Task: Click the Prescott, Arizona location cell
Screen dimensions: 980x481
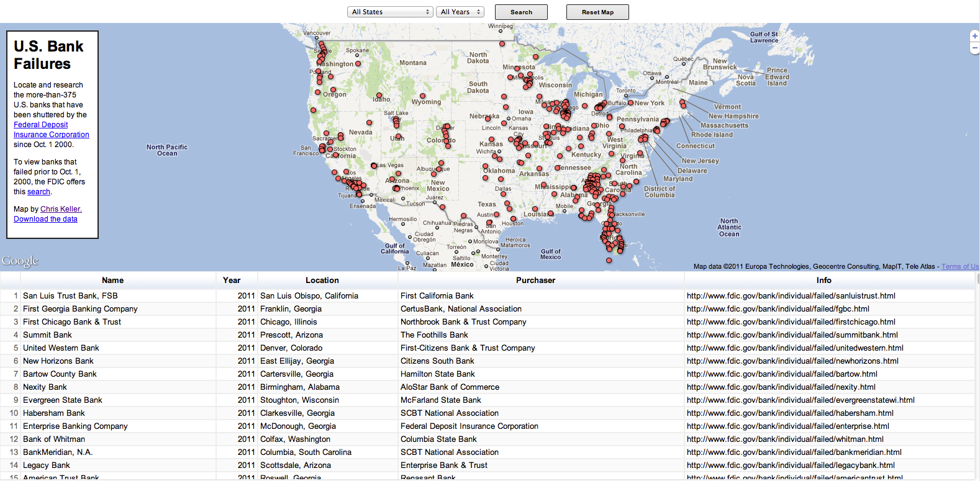Action: 291,335
